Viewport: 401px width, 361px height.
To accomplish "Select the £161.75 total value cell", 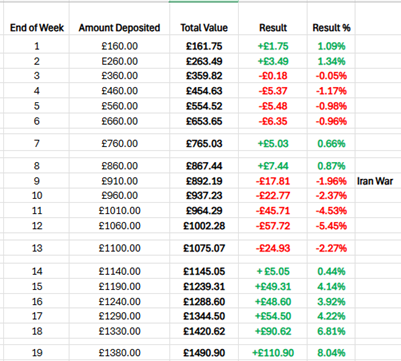I will click(204, 46).
